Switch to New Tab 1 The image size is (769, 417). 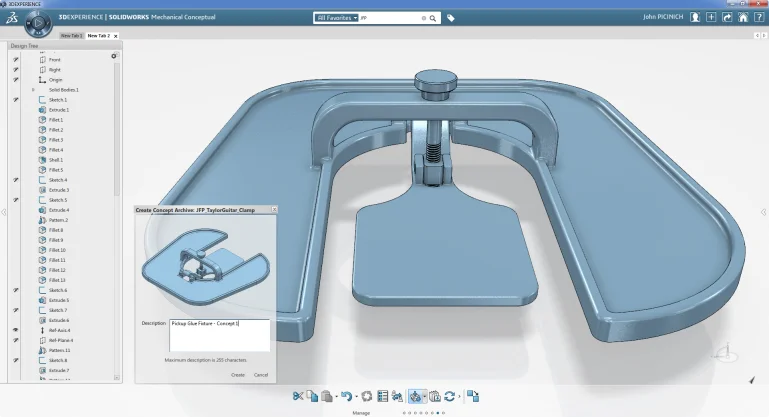71,36
